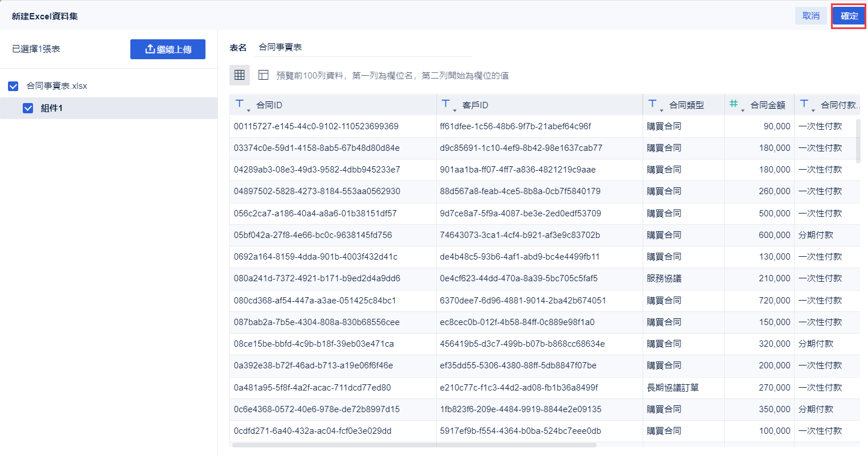Select cell 0c6e4368-0572-40e6-978e-de72b8997d15
Image resolution: width=868 pixels, height=456 pixels.
[x=333, y=409]
